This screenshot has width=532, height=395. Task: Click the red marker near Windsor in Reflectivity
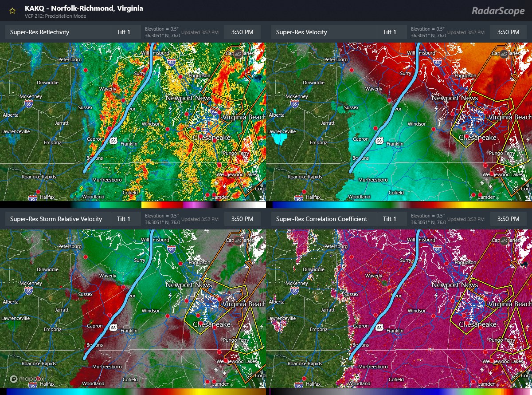pos(168,129)
